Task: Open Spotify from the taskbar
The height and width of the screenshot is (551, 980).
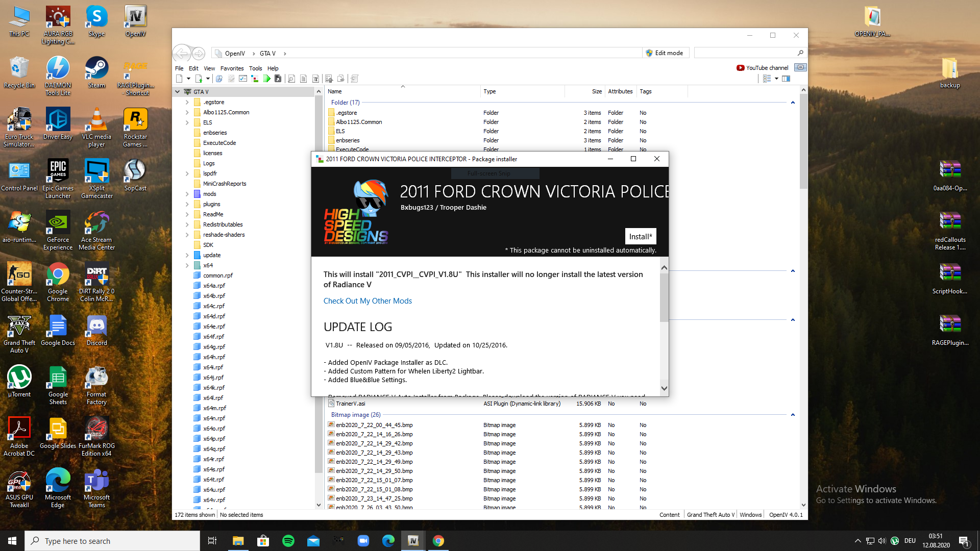Action: (288, 541)
